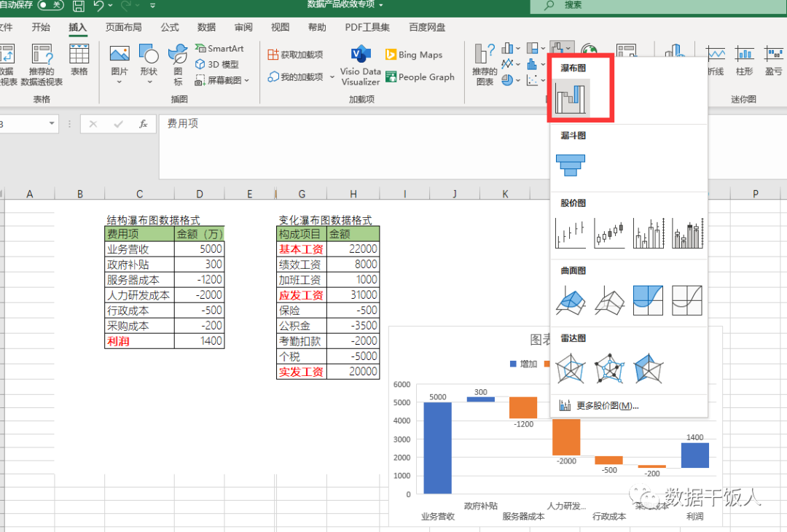Click the People Graph add-in icon
The height and width of the screenshot is (532, 787).
[x=391, y=77]
